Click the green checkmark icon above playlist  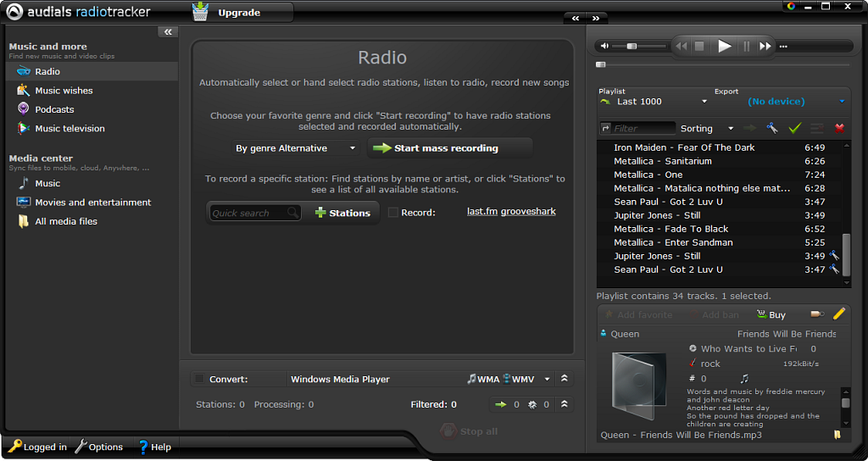(794, 128)
